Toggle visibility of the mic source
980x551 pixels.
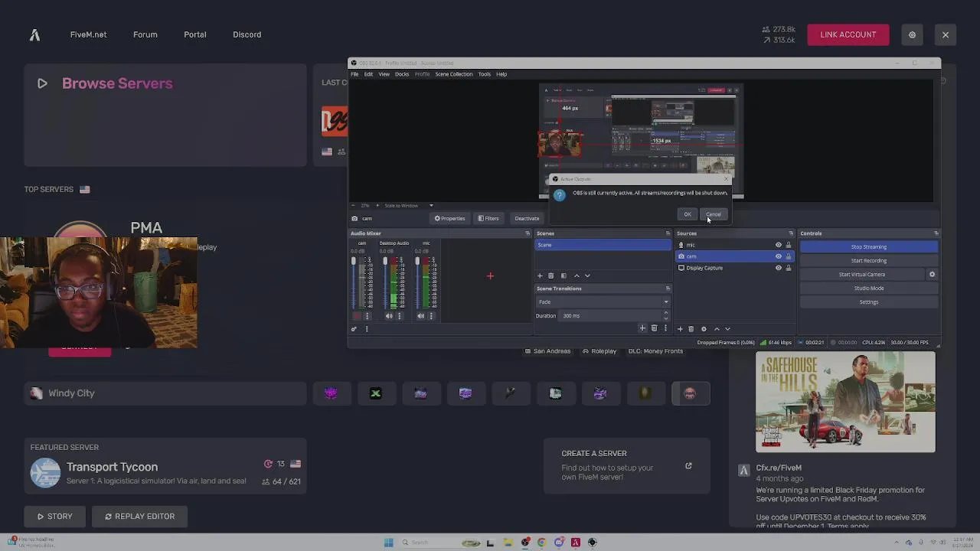(x=779, y=245)
